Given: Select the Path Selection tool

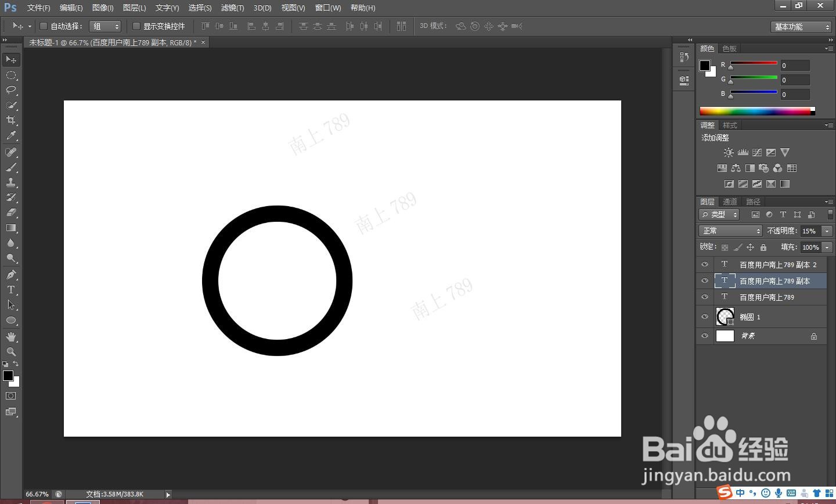Looking at the screenshot, I should pyautogui.click(x=11, y=305).
